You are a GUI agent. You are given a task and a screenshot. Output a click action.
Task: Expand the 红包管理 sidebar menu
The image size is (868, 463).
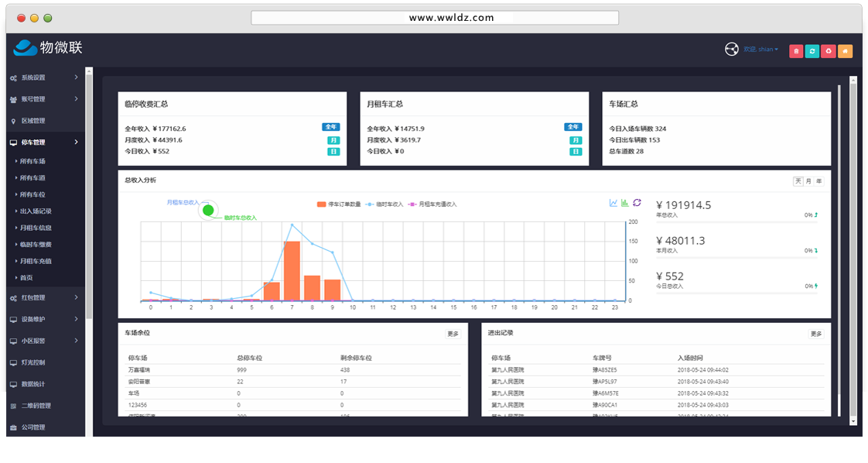[x=43, y=298]
